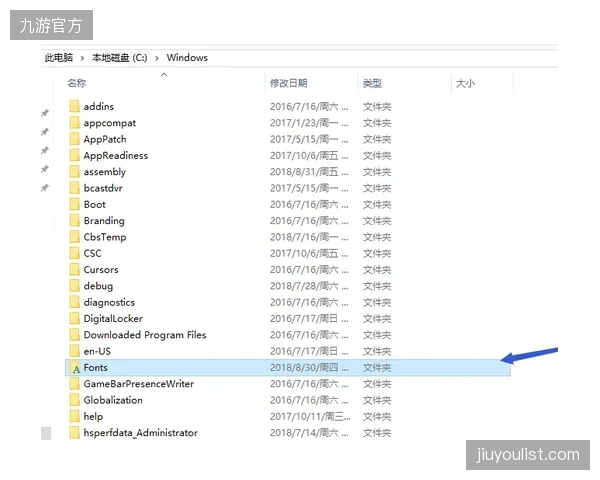Select the Branding folder name
The width and height of the screenshot is (600, 480).
tap(104, 221)
